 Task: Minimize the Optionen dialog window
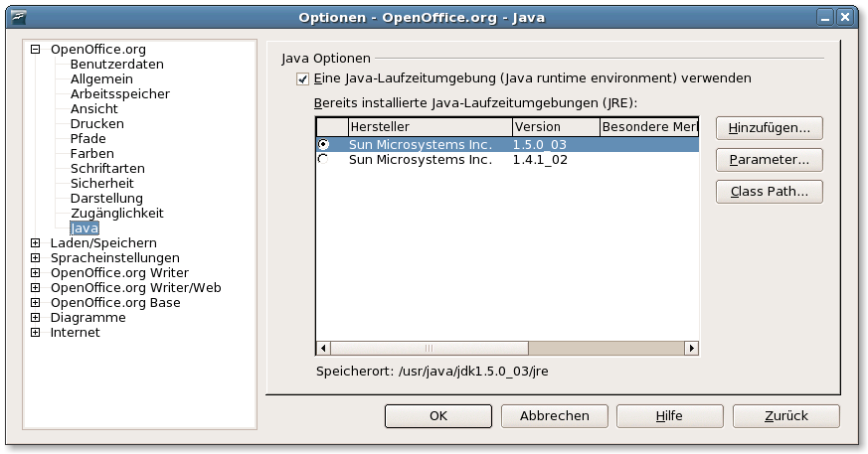point(825,18)
